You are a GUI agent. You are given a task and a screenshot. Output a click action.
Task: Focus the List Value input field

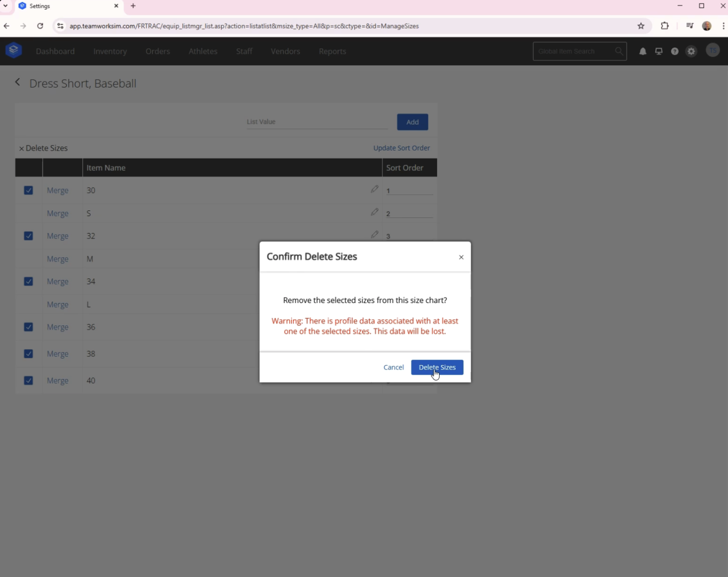[317, 122]
